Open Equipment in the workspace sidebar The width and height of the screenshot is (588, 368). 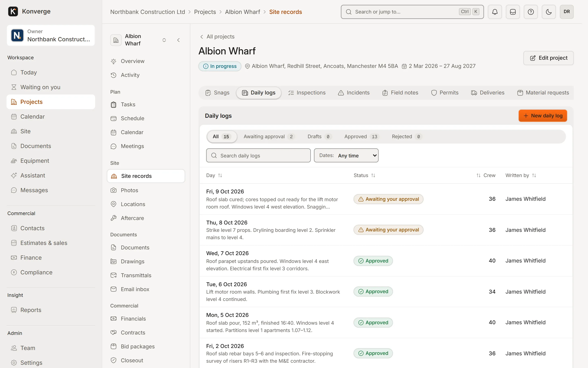[51, 161]
